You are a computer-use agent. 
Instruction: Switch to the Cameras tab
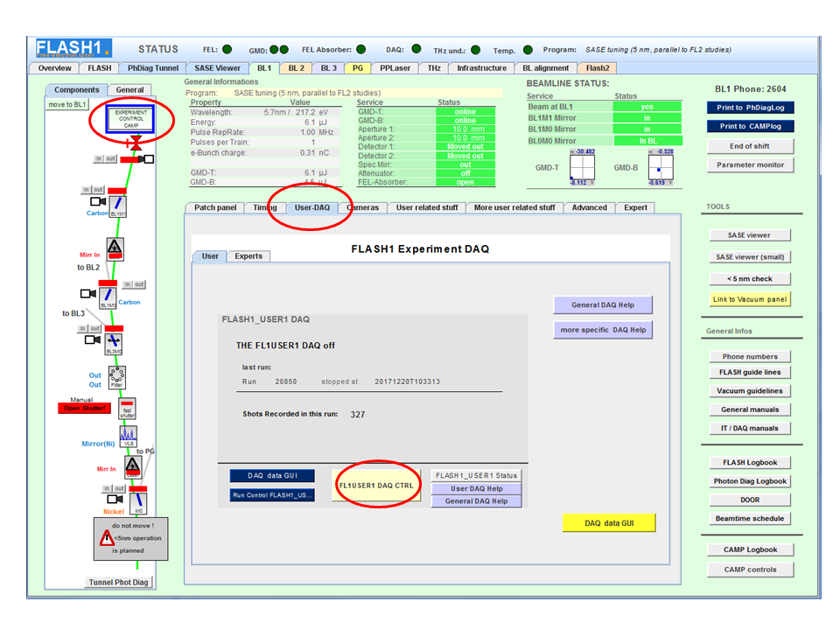click(x=362, y=207)
